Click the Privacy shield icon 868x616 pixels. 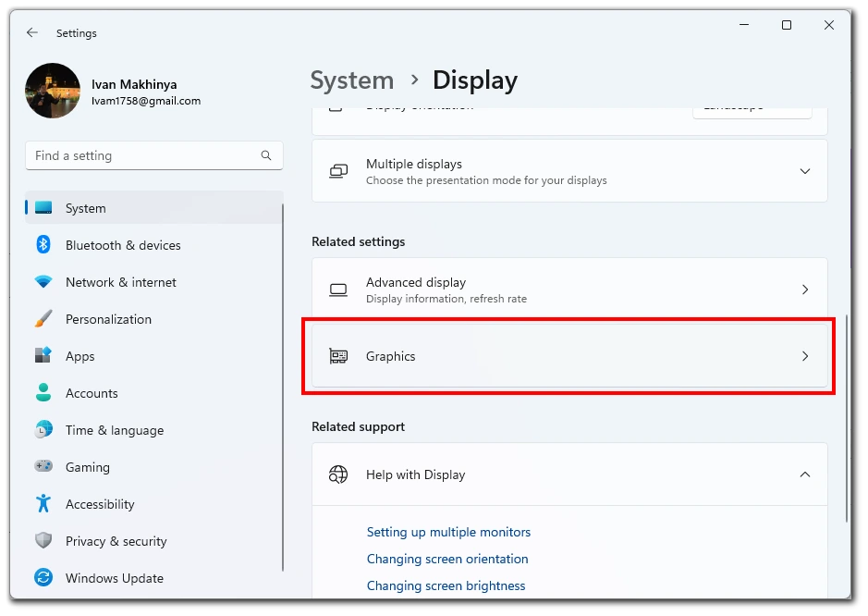(43, 540)
